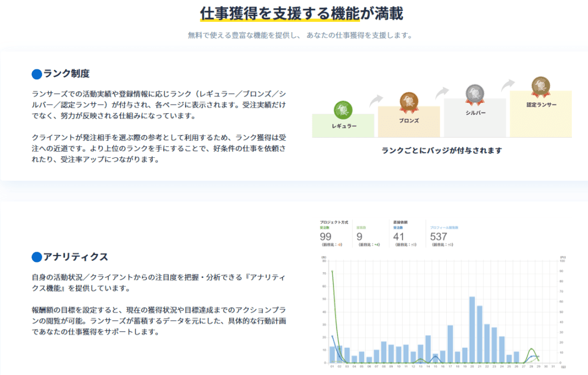The image size is (588, 375).
Task: Click arrow between Bronze and Silver badges
Action: coord(442,92)
